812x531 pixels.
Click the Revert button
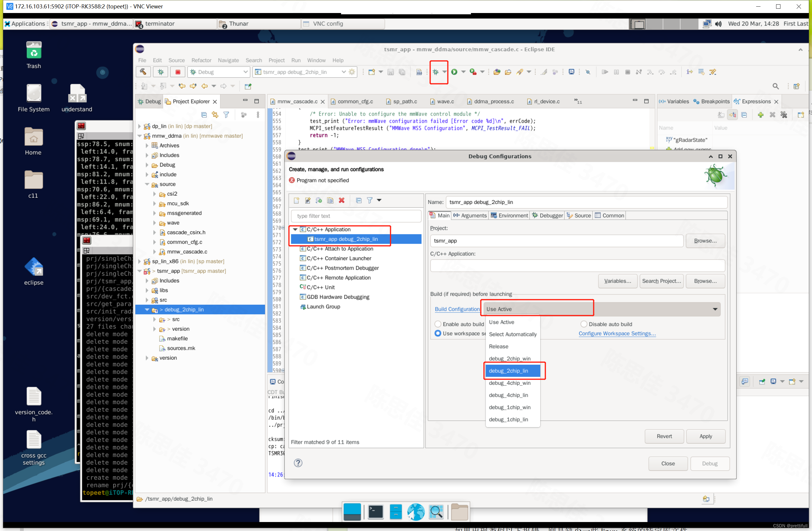point(664,436)
